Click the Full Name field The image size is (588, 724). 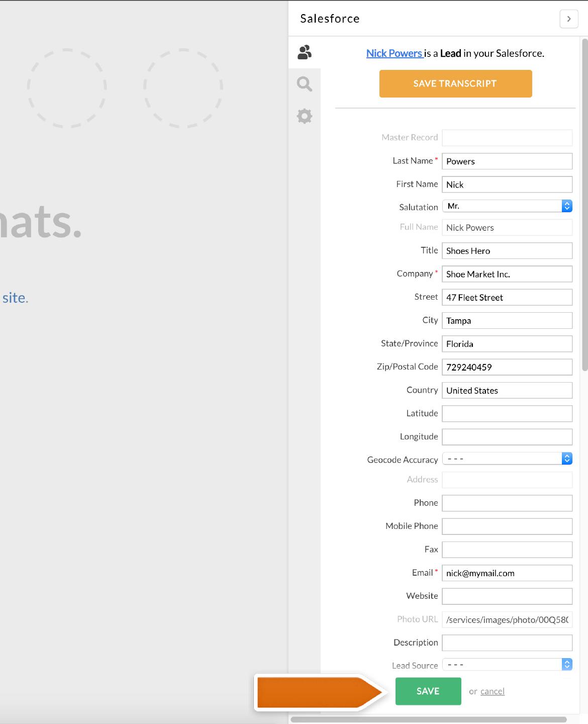[507, 227]
